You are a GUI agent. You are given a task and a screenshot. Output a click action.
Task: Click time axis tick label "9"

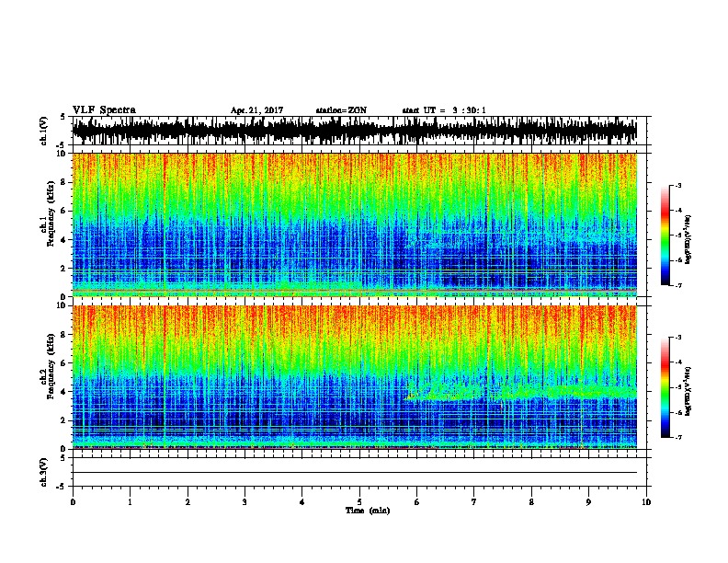pyautogui.click(x=588, y=502)
